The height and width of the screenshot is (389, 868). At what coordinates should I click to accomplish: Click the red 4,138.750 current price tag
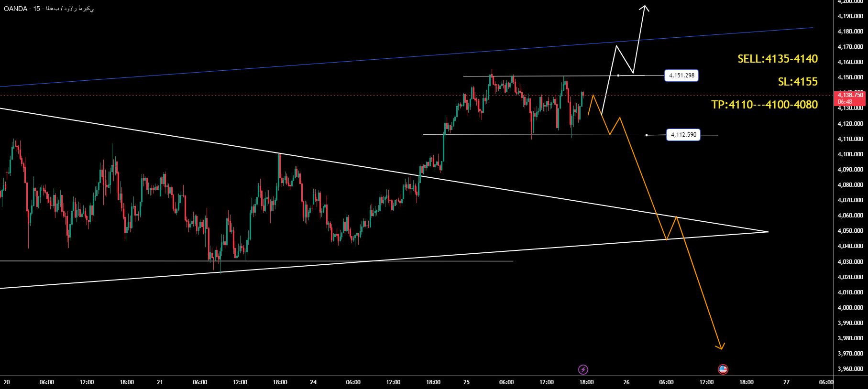850,98
